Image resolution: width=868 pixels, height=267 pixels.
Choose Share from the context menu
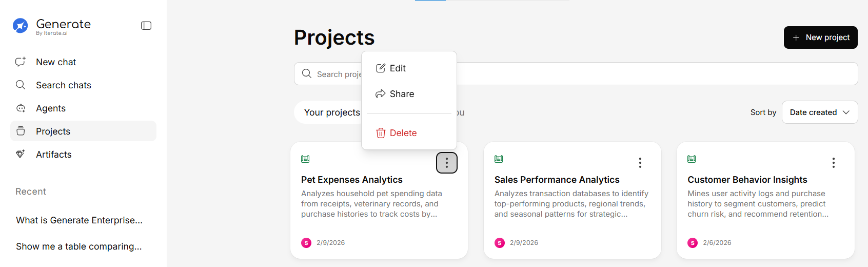[402, 94]
